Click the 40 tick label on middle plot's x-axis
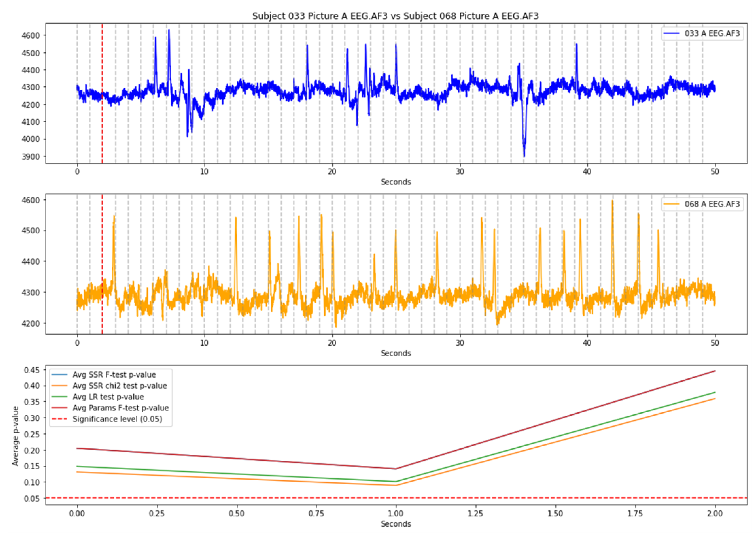The image size is (756, 539). (x=587, y=343)
